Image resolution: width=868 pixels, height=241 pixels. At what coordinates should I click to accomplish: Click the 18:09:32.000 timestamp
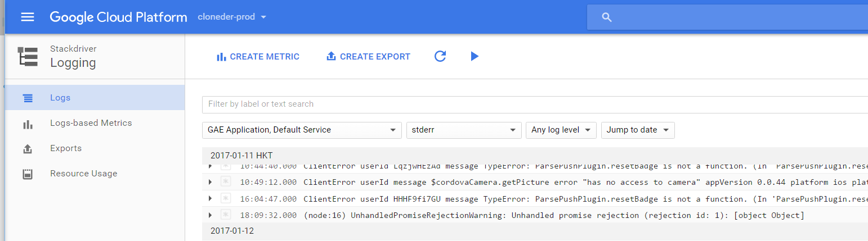268,216
